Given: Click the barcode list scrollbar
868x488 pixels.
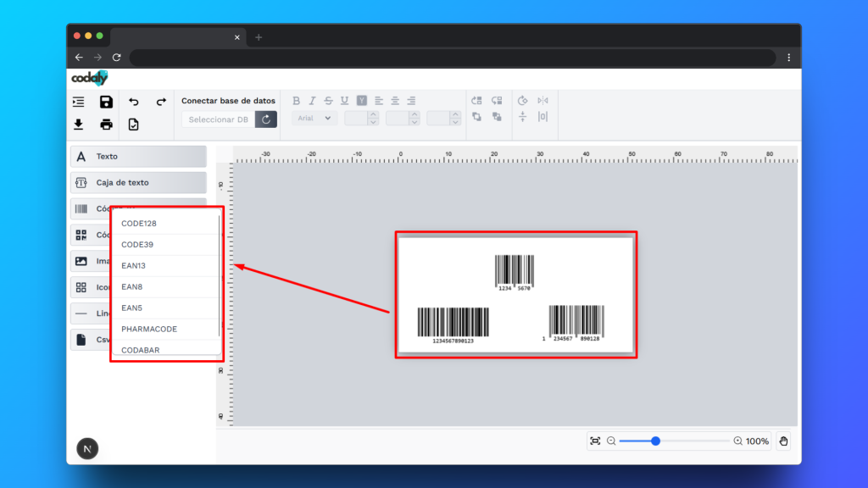Looking at the screenshot, I should (220, 277).
